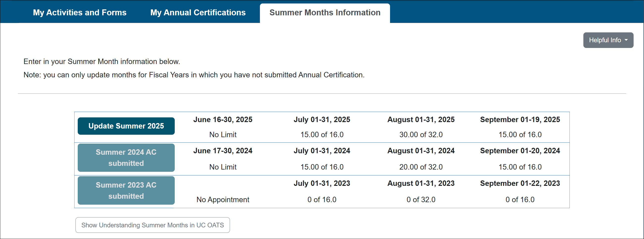Show Understanding Summer Months in UC OATS

(x=152, y=225)
